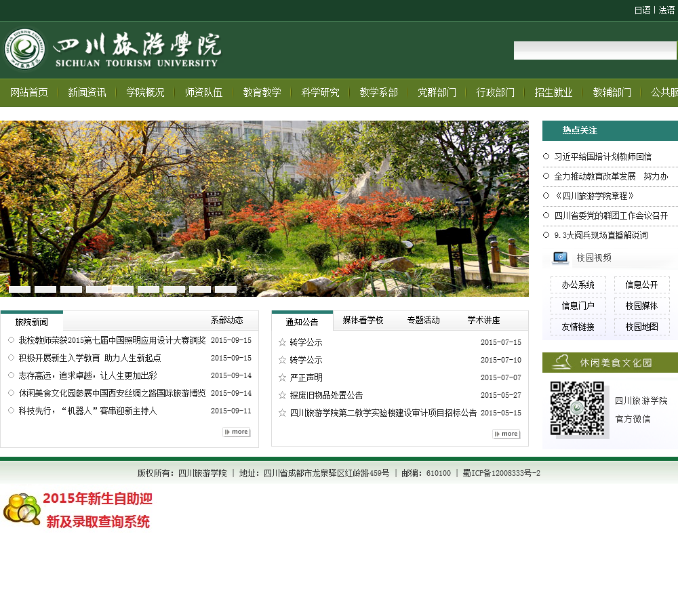The width and height of the screenshot is (678, 616).
Task: Click the leisure food culture park banner icon
Action: 561,363
